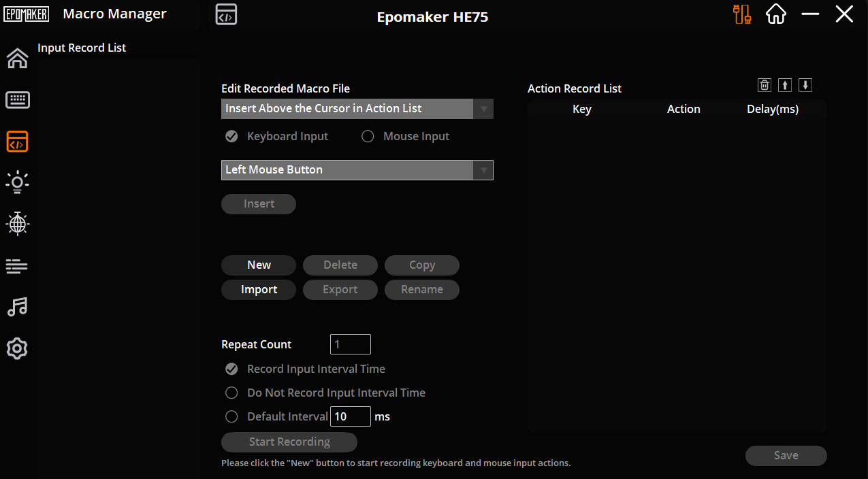868x479 pixels.
Task: Click the Repeat Count input field
Action: pyautogui.click(x=350, y=344)
